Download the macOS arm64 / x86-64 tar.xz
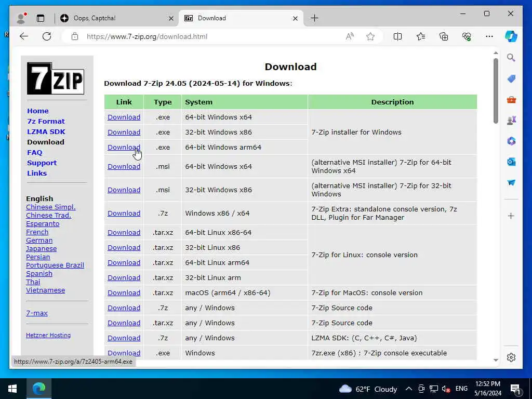The width and height of the screenshot is (532, 399). click(x=124, y=293)
